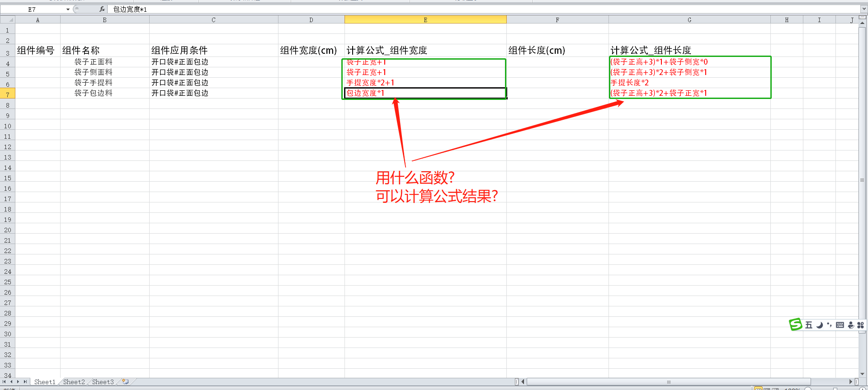Select cell (袋子正高+3)*1+袋子侧宽*0

[x=689, y=62]
